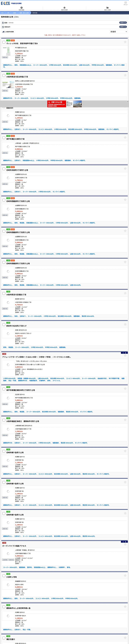Image resolution: width=129 pixels, height=644 pixels.
Task: Click 変更する button for 路線
Action: pos(123,23)
